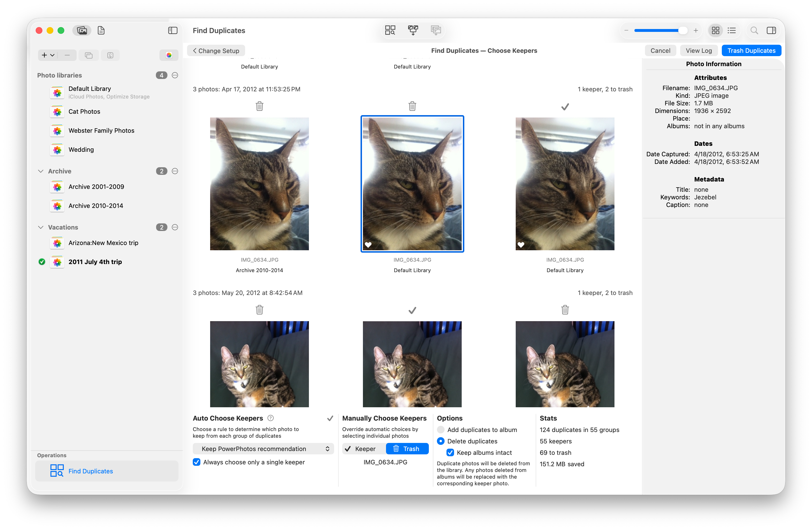Click trash icon above Archive 2010-2014 cat photo
This screenshot has height=530, width=812.
[259, 106]
